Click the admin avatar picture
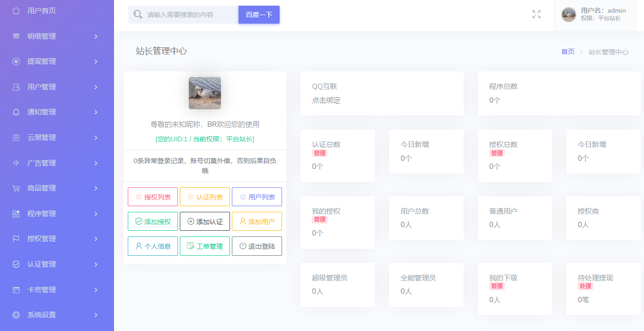 pos(568,14)
